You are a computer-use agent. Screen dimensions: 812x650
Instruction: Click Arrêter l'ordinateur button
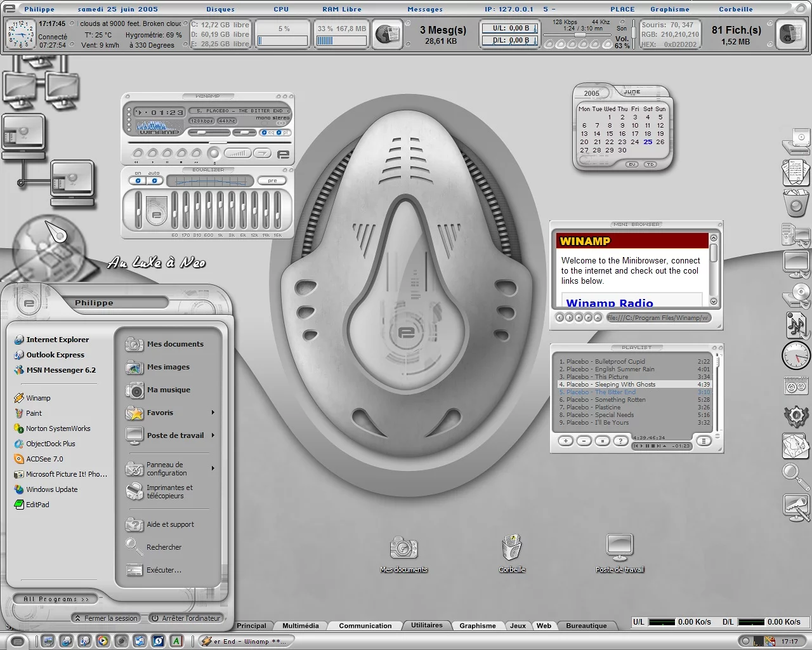(x=186, y=618)
